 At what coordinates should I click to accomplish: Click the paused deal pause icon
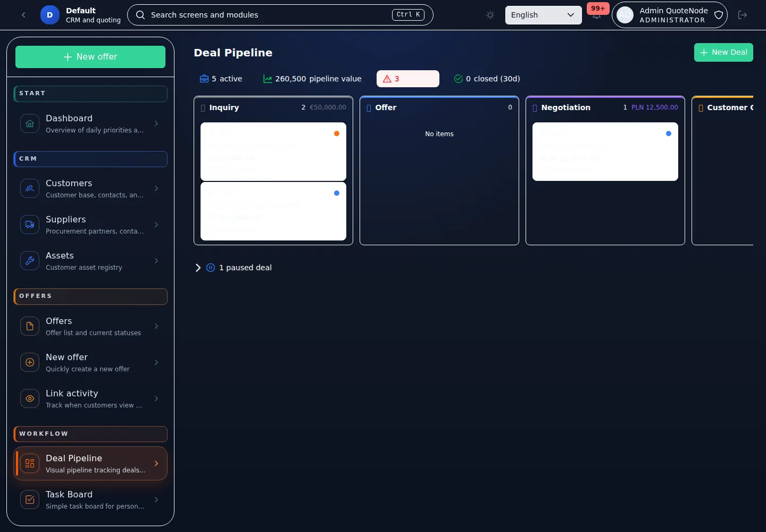(x=211, y=268)
